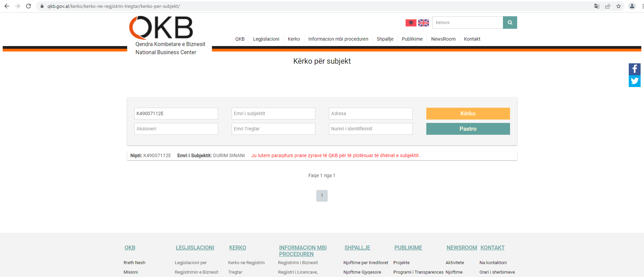Open the browser profile avatar icon
The height and width of the screenshot is (277, 644).
(632, 6)
